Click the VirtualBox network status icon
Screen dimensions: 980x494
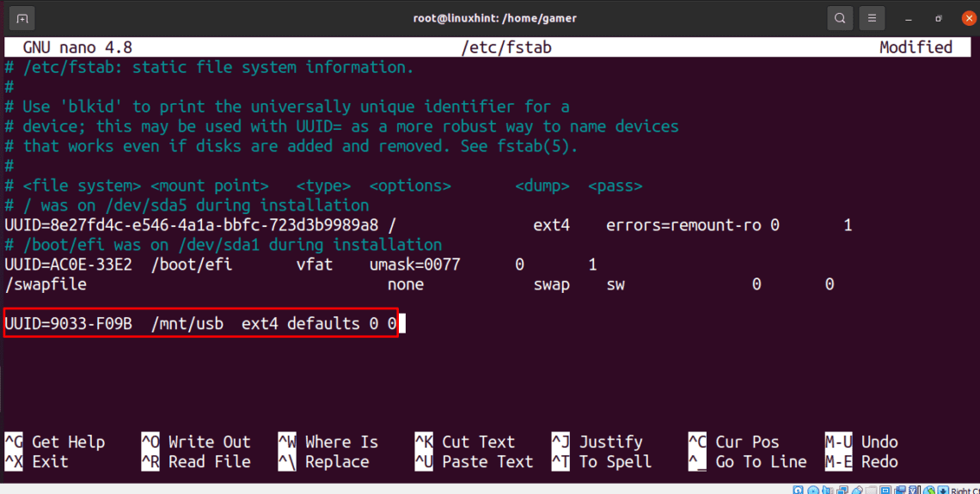coord(842,491)
